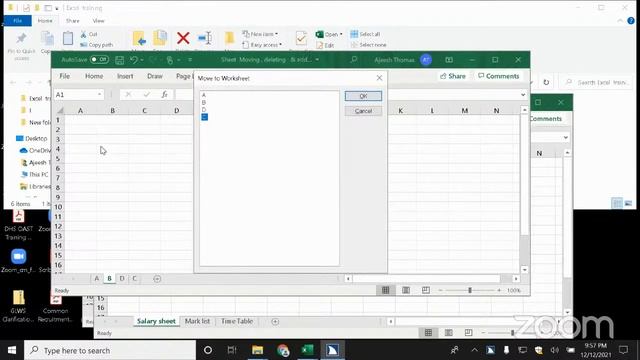Open the workbook title dropdown arrow
640x360 pixels.
coord(317,60)
